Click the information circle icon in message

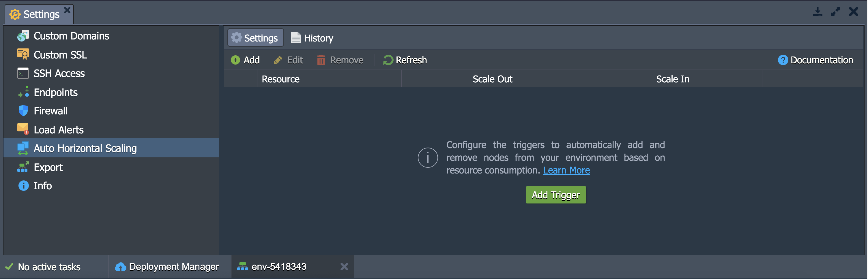point(428,157)
